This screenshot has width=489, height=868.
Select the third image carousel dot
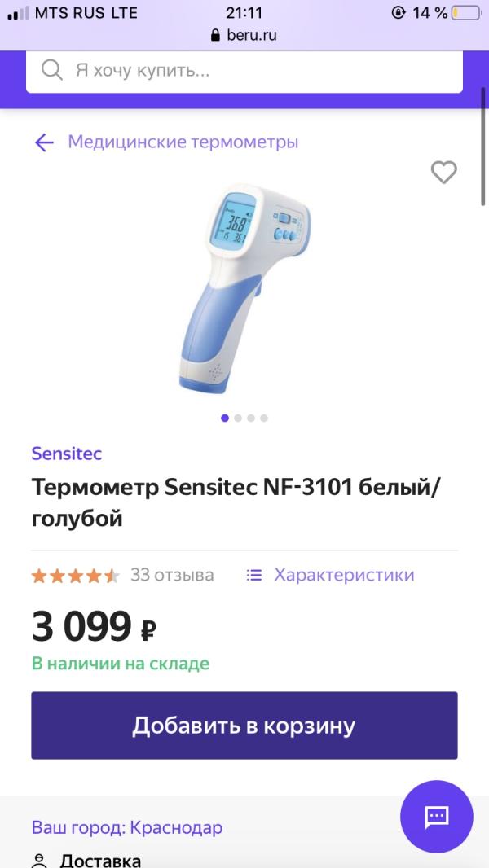tap(251, 418)
